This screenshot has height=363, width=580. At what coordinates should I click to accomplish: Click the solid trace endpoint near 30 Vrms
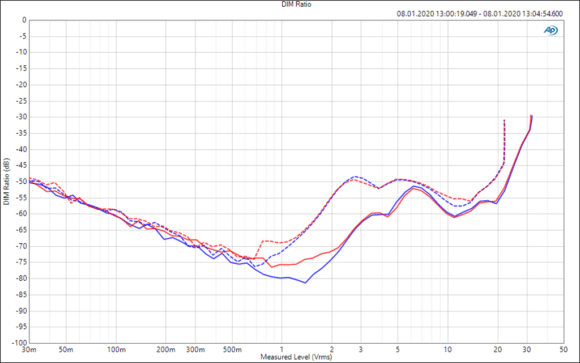click(531, 116)
